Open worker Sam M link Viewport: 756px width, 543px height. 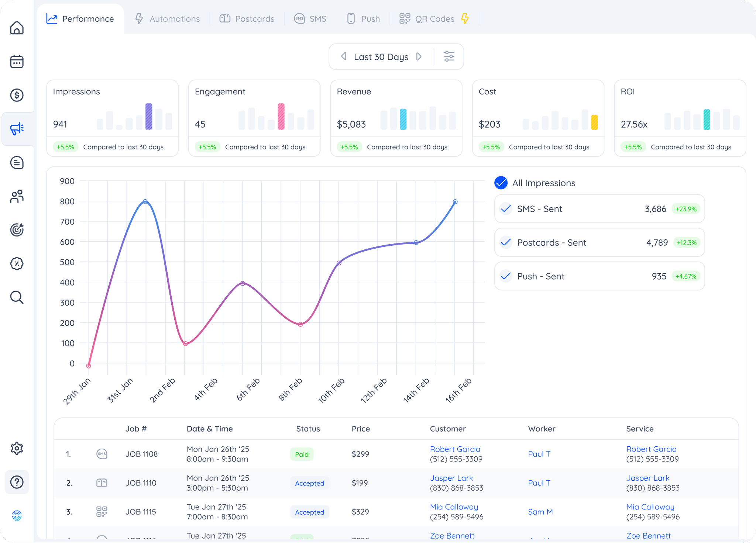tap(540, 512)
